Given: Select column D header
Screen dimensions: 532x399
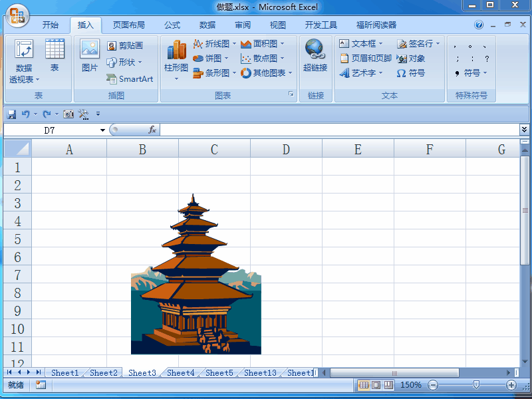Looking at the screenshot, I should tap(286, 149).
